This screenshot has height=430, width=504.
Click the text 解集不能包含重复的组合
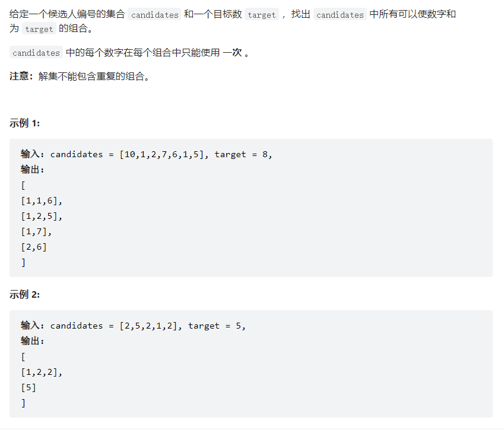(94, 77)
